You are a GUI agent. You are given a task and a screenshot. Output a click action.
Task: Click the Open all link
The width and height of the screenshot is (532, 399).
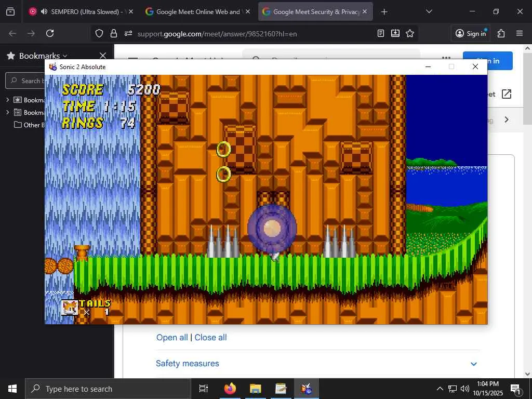pyautogui.click(x=172, y=337)
